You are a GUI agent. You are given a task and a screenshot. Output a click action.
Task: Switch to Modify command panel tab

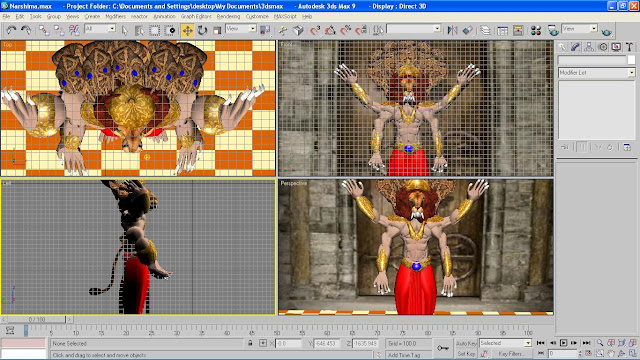pyautogui.click(x=576, y=47)
